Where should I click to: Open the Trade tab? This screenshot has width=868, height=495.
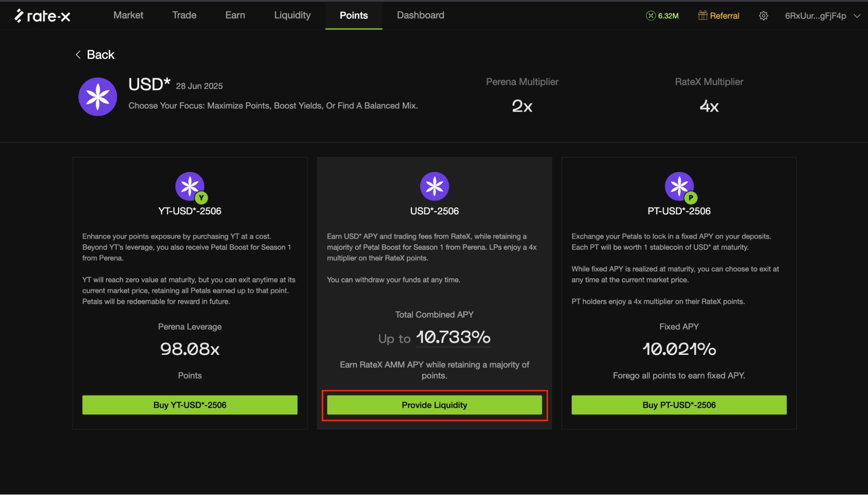[x=184, y=15]
